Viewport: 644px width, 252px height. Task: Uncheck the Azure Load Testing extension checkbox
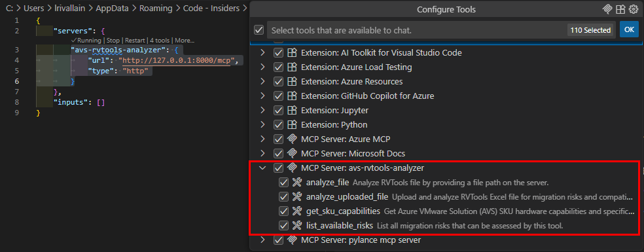[278, 67]
